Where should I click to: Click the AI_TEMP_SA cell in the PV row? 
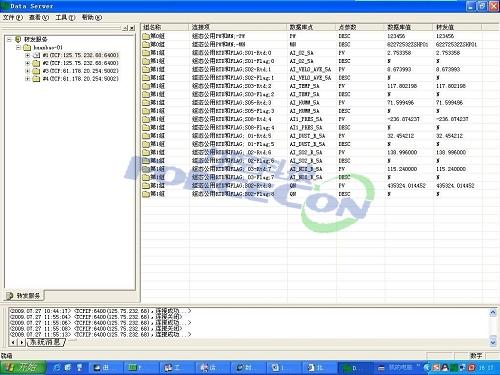(304, 86)
